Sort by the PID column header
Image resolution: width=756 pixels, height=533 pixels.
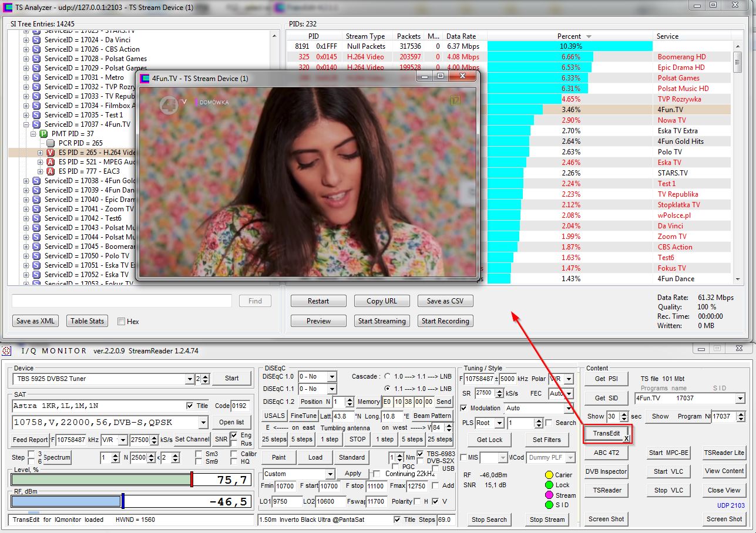[314, 36]
